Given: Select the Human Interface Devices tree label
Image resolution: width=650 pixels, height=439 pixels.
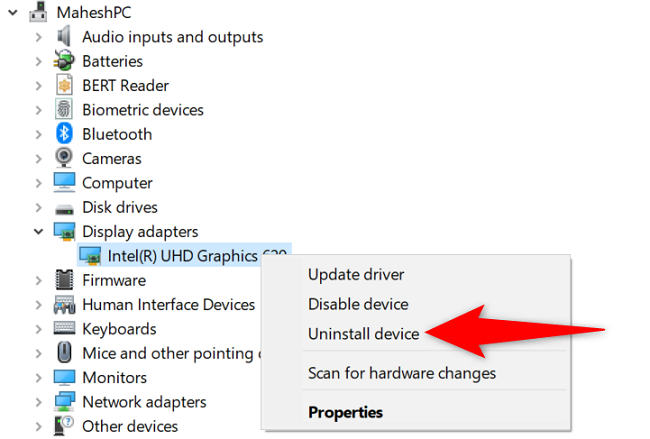Looking at the screenshot, I should [x=169, y=305].
